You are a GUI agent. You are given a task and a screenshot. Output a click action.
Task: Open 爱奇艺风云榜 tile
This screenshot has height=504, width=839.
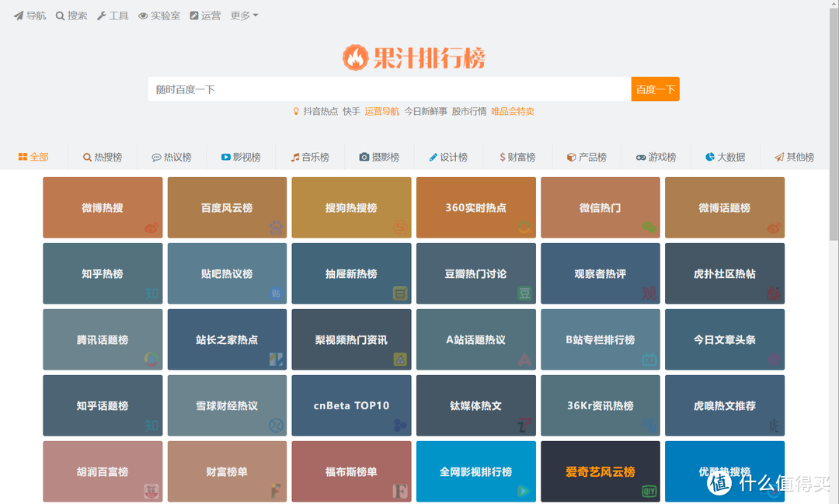[x=601, y=471]
